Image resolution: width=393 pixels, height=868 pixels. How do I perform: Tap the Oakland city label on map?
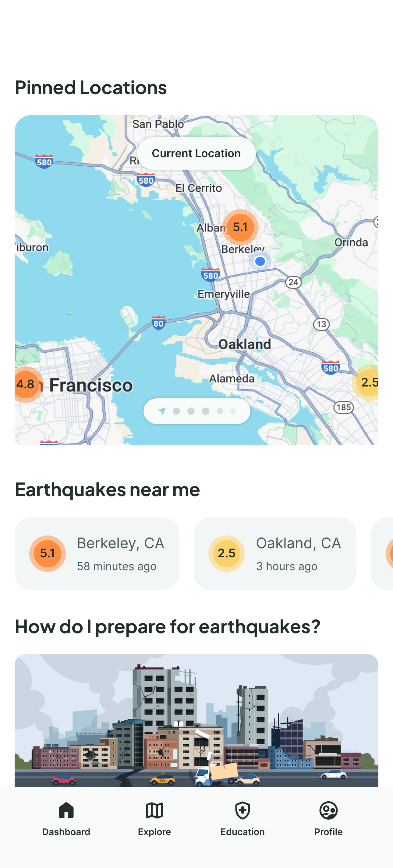click(x=245, y=344)
